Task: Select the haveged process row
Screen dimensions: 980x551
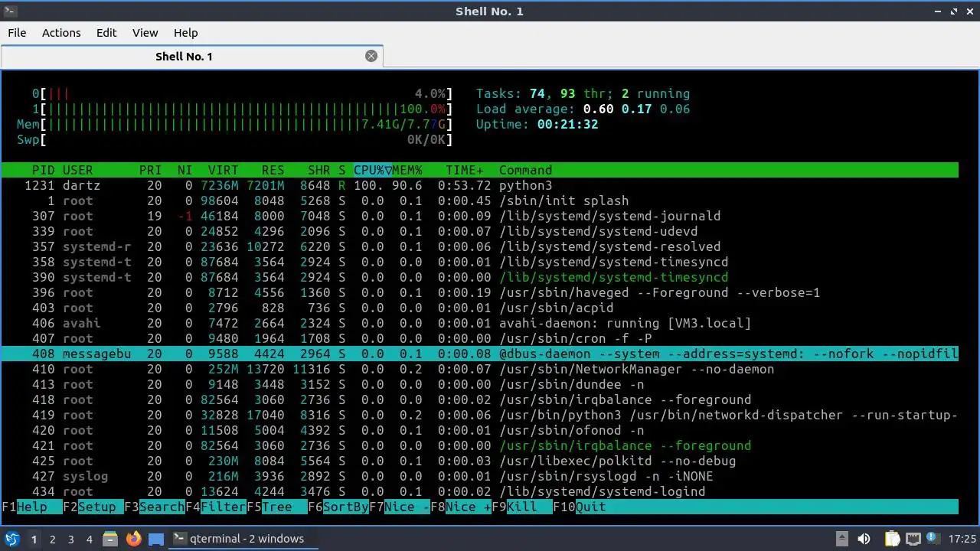Action: click(480, 292)
